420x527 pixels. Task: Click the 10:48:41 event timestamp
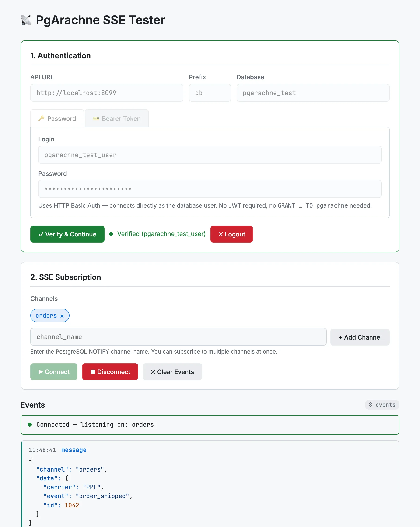(x=42, y=450)
